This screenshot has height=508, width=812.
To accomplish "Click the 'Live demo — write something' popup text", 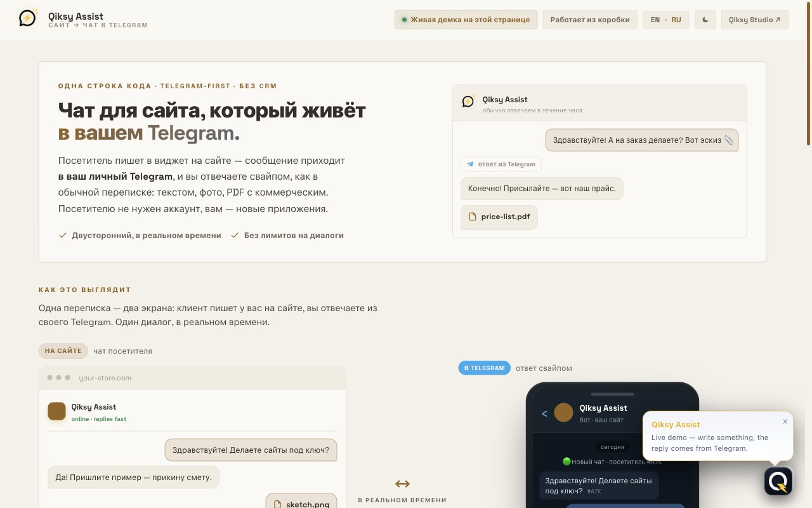I will click(x=710, y=443).
